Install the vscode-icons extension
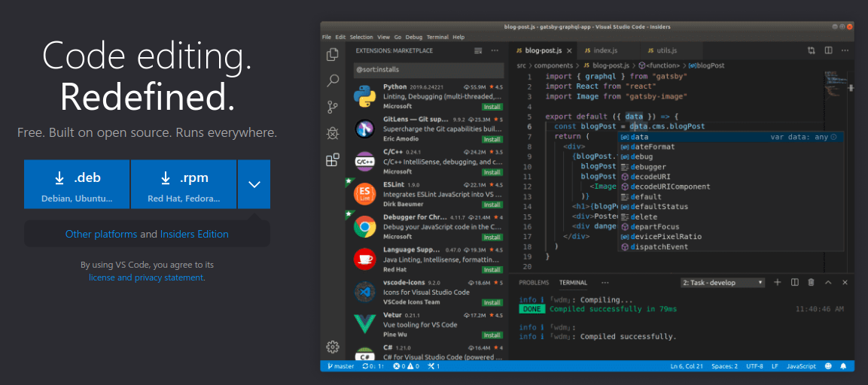Image resolution: width=868 pixels, height=385 pixels. pos(492,302)
